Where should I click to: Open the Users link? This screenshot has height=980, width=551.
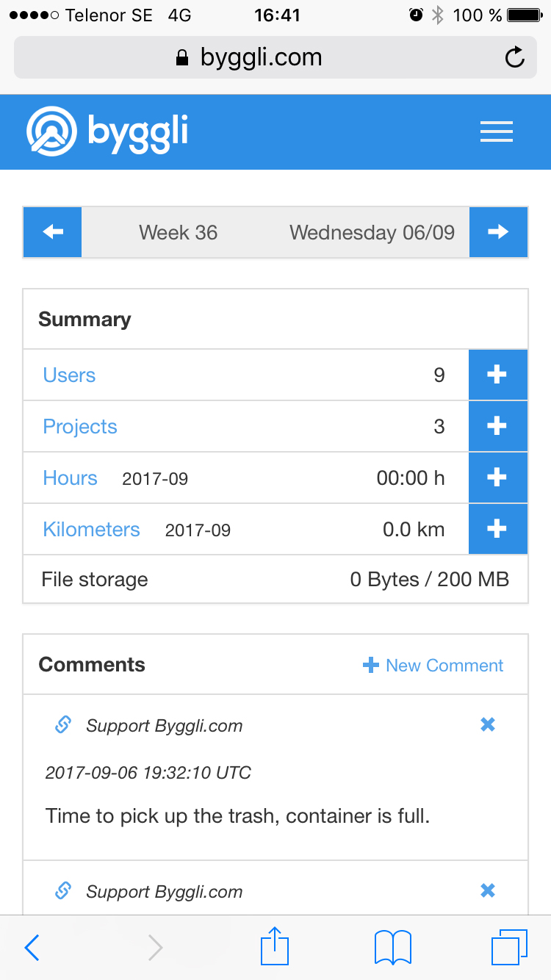69,375
